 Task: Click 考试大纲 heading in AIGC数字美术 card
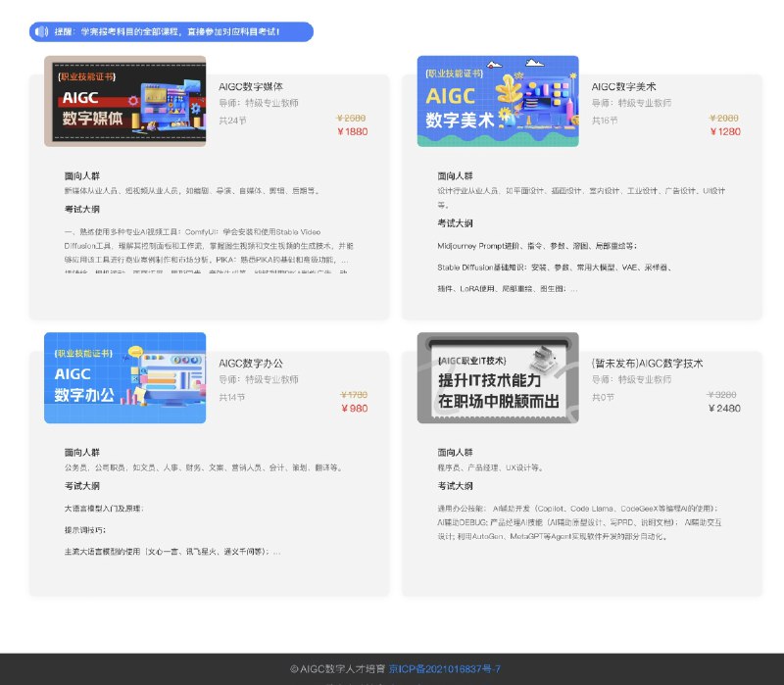tap(455, 223)
